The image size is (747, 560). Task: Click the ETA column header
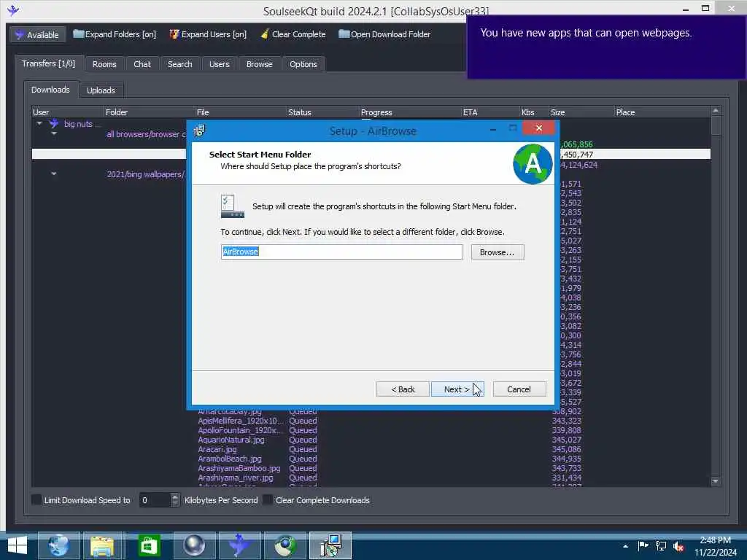(x=490, y=112)
